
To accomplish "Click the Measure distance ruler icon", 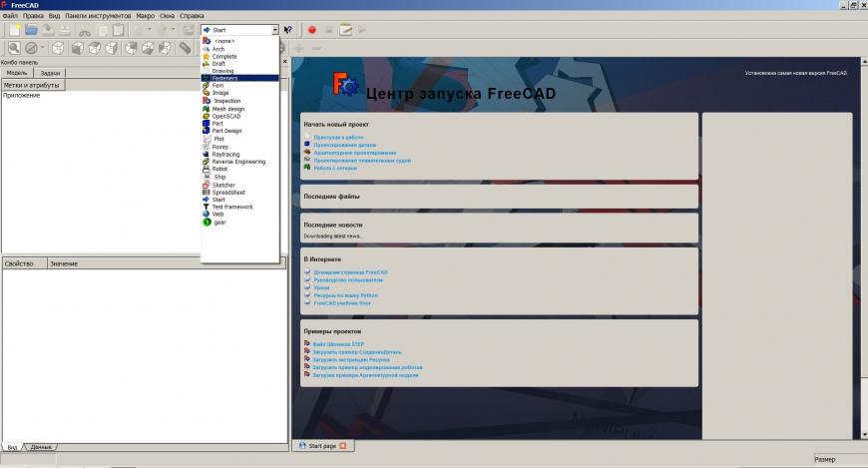I will pos(185,48).
